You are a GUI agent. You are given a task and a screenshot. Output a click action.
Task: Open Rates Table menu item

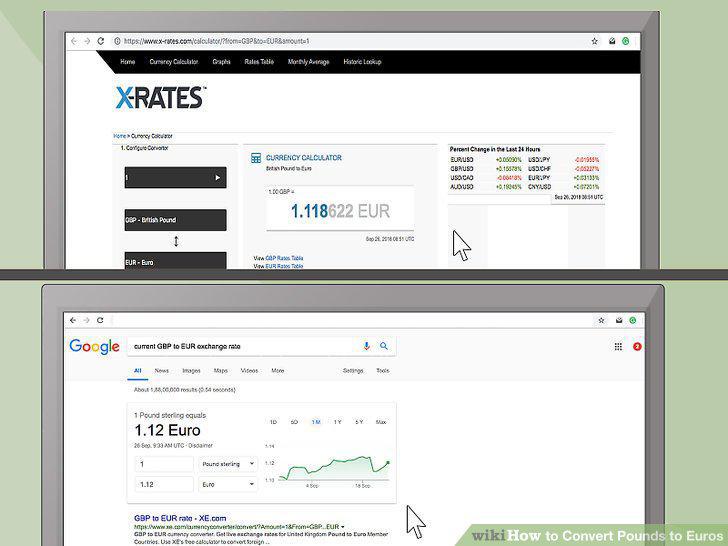pyautogui.click(x=259, y=62)
